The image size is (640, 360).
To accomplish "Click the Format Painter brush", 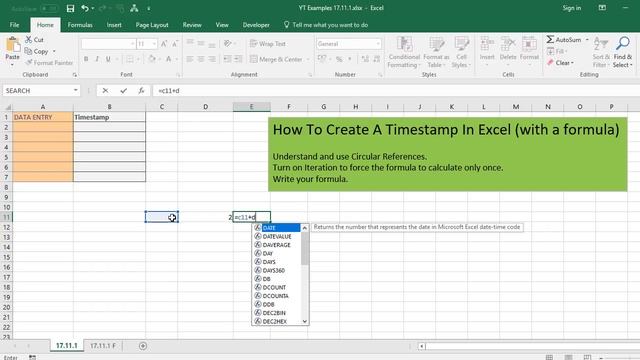I will coord(29,62).
